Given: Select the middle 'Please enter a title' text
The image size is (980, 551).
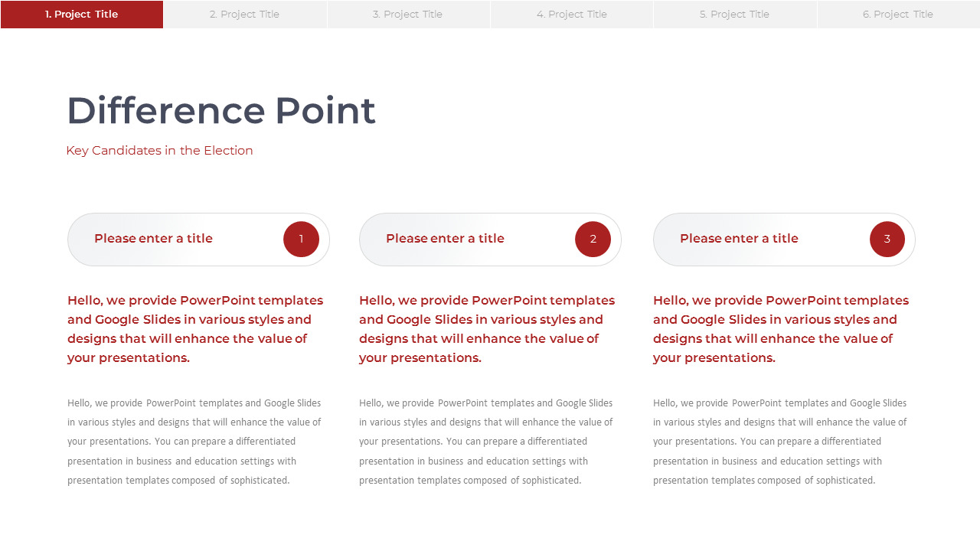Looking at the screenshot, I should tap(445, 239).
